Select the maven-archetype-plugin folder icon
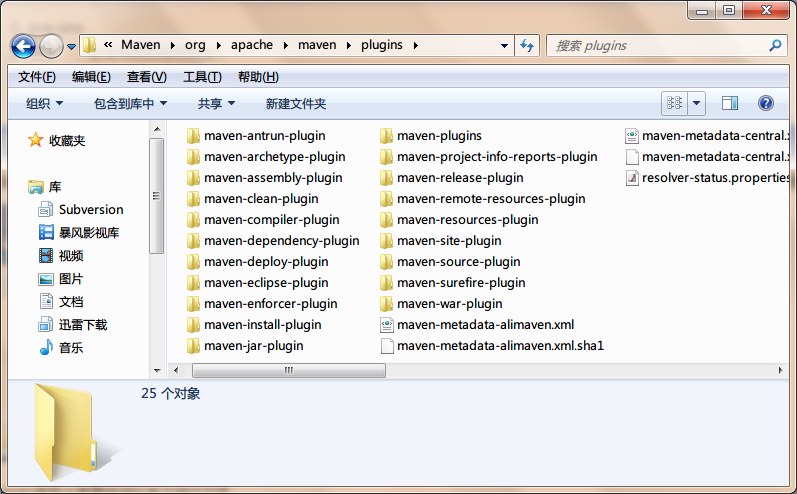 point(193,157)
